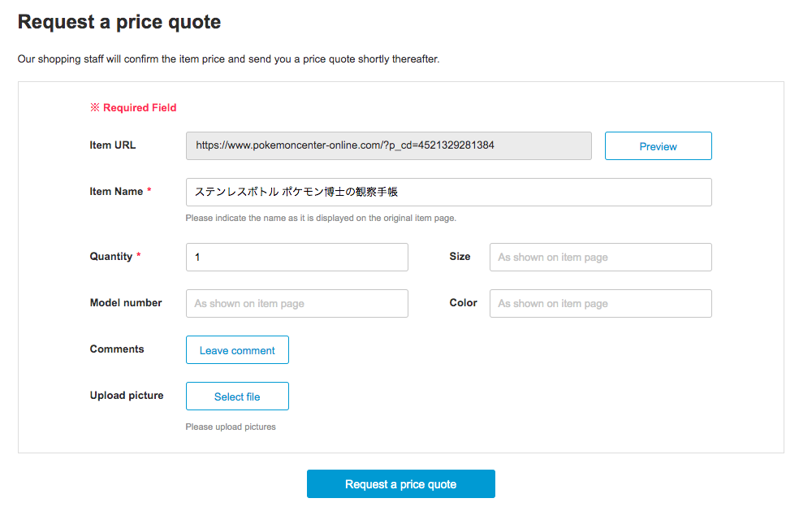Activate the Model number field
Image resolution: width=812 pixels, height=507 pixels.
(x=296, y=303)
